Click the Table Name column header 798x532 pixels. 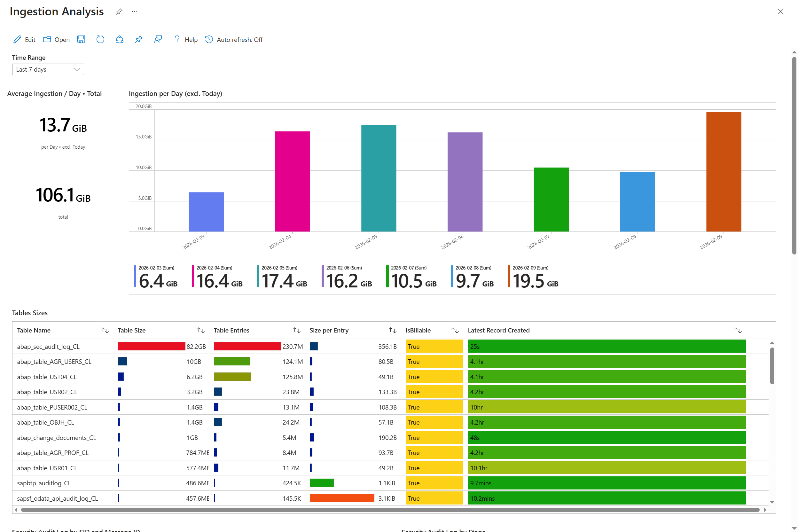coord(34,330)
